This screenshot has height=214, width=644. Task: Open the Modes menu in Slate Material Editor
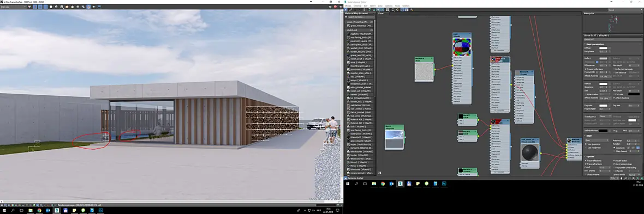click(348, 6)
